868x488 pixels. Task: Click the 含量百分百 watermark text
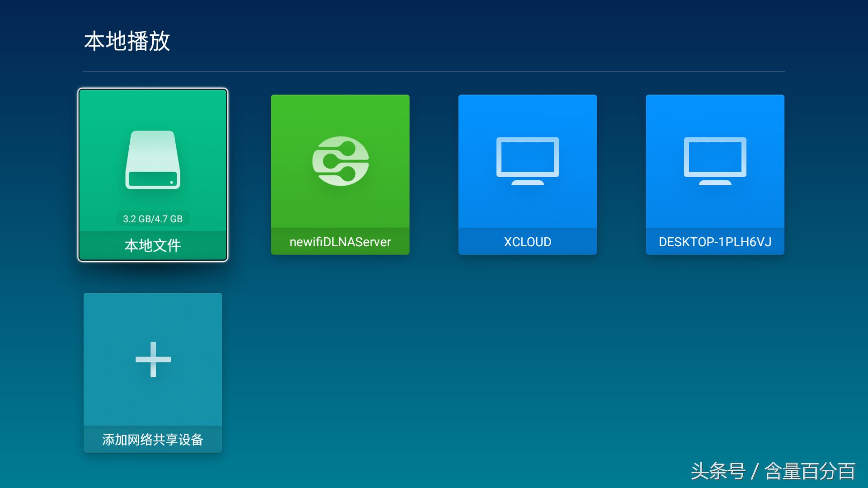[x=810, y=471]
